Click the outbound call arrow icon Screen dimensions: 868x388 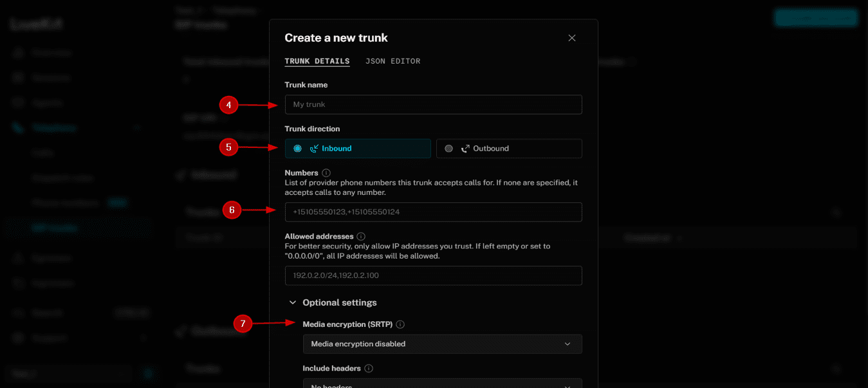click(465, 149)
